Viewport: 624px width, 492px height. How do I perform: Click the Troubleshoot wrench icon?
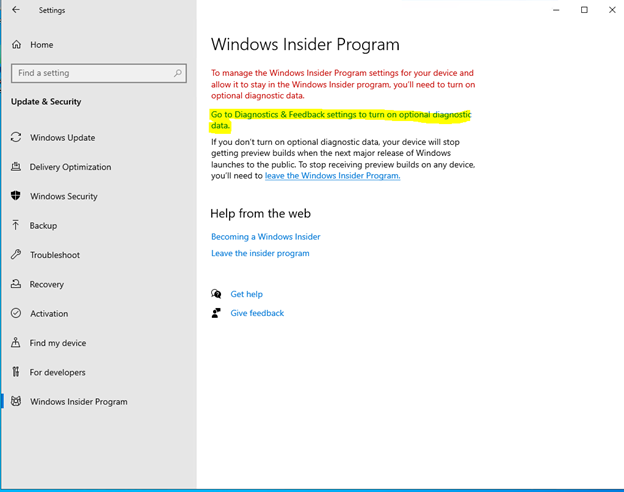click(x=16, y=254)
